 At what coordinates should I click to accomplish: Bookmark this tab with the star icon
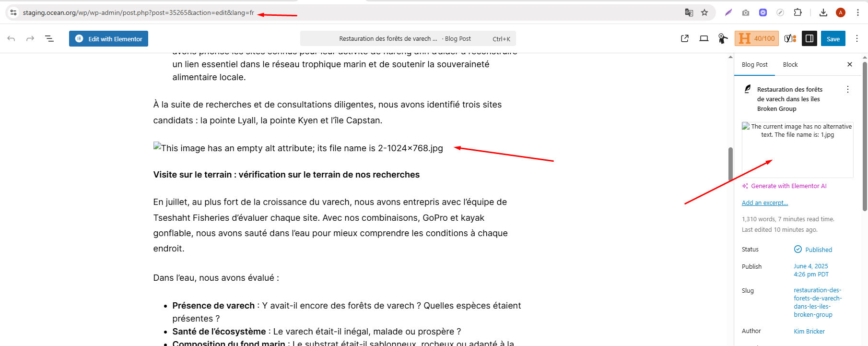coord(704,12)
